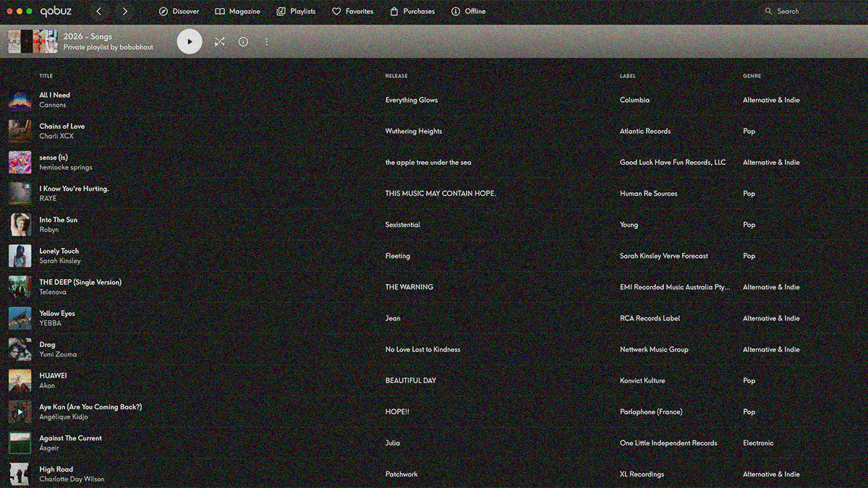Open release the apple tree under the sea
Image resolution: width=868 pixels, height=488 pixels.
click(428, 163)
